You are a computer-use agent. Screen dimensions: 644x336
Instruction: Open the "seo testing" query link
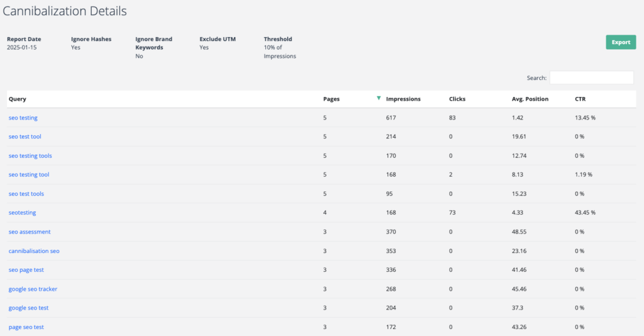pyautogui.click(x=23, y=118)
